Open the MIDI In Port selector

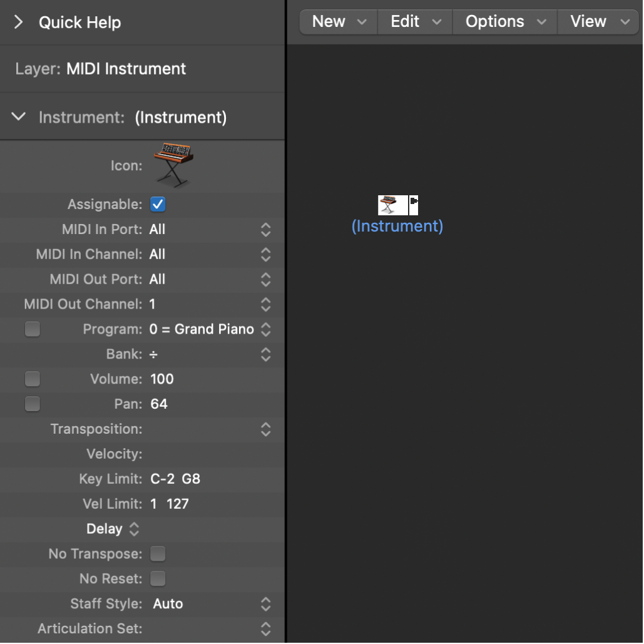[265, 230]
